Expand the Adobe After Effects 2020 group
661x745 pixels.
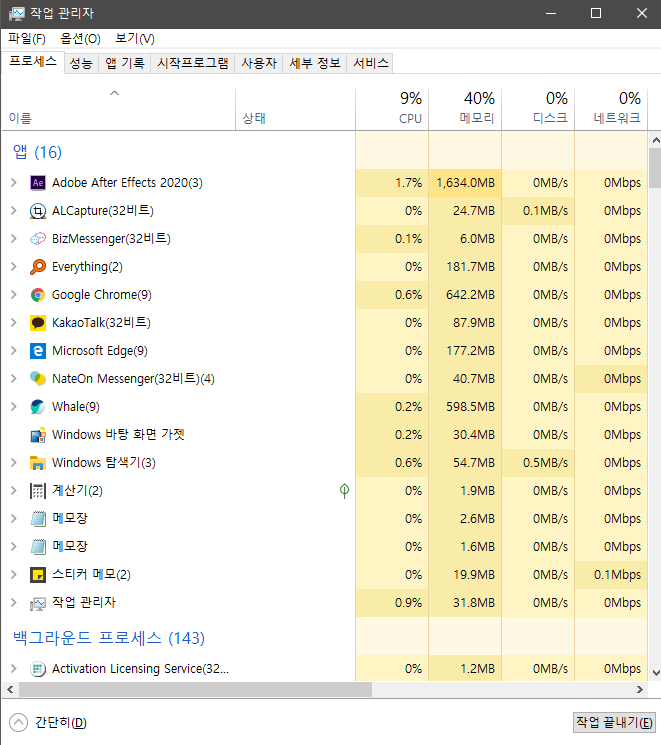point(14,182)
